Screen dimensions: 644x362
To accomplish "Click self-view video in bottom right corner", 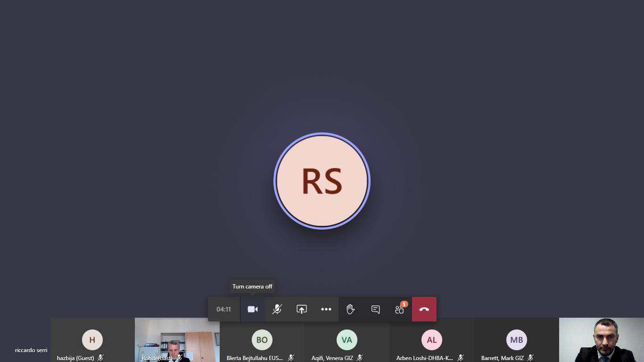I will (x=602, y=340).
